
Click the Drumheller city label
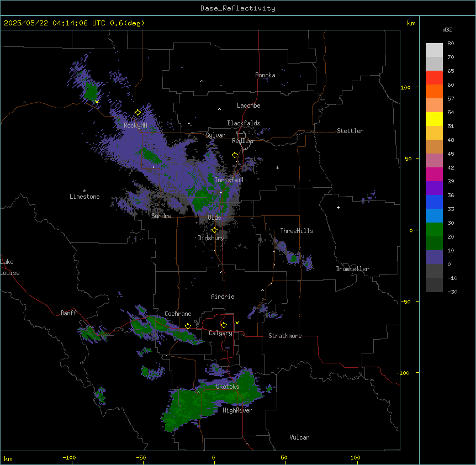[352, 269]
